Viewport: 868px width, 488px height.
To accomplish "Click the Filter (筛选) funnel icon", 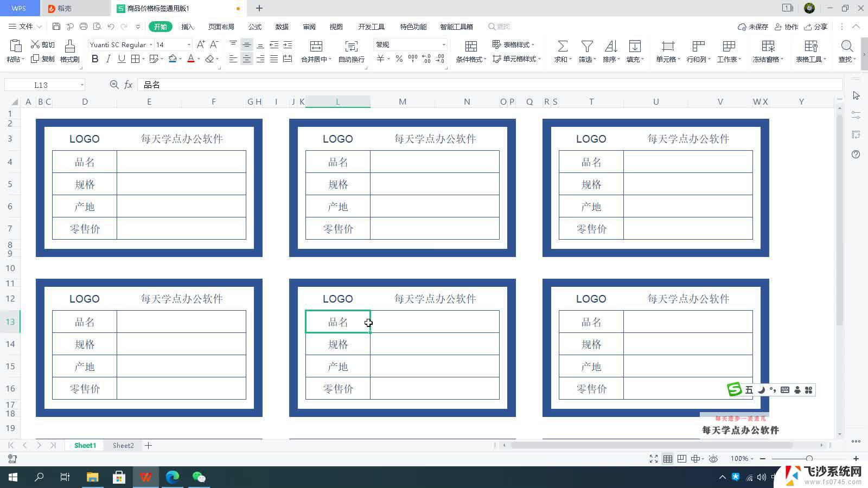I will (x=587, y=46).
